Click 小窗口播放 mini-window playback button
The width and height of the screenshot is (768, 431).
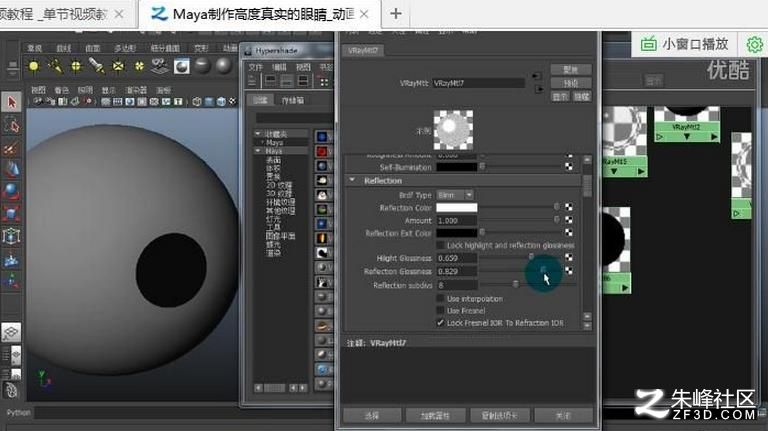tap(685, 45)
